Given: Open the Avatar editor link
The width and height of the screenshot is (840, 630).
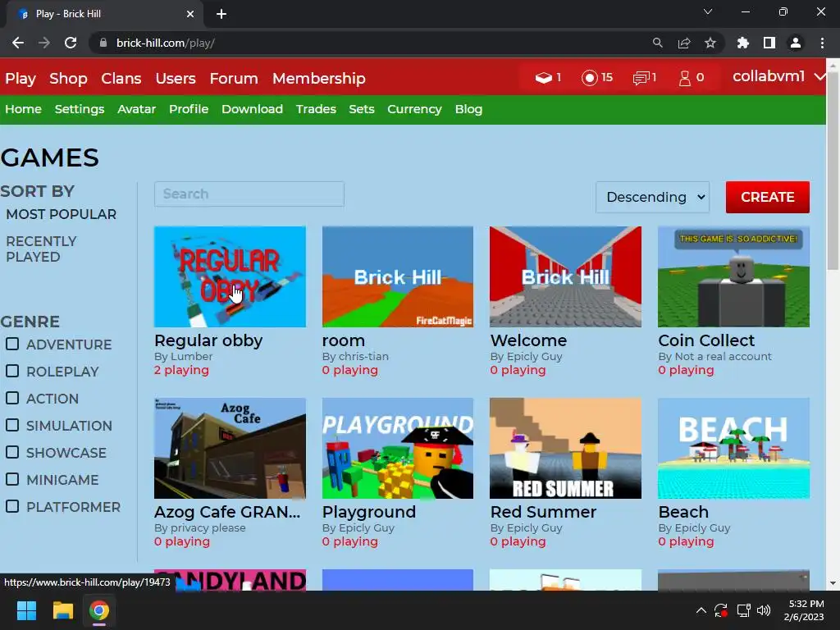Looking at the screenshot, I should (x=137, y=109).
